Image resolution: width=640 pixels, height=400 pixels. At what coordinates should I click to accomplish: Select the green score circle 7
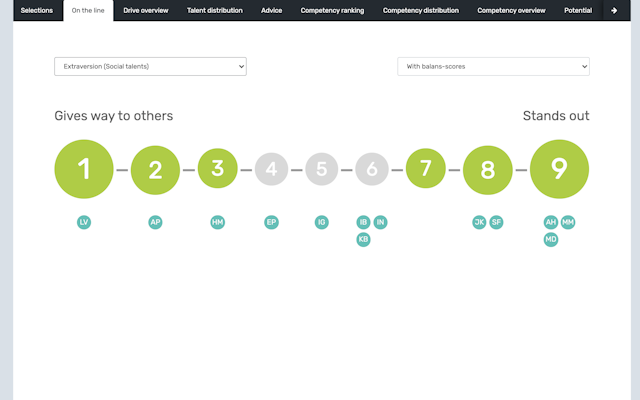pos(425,169)
